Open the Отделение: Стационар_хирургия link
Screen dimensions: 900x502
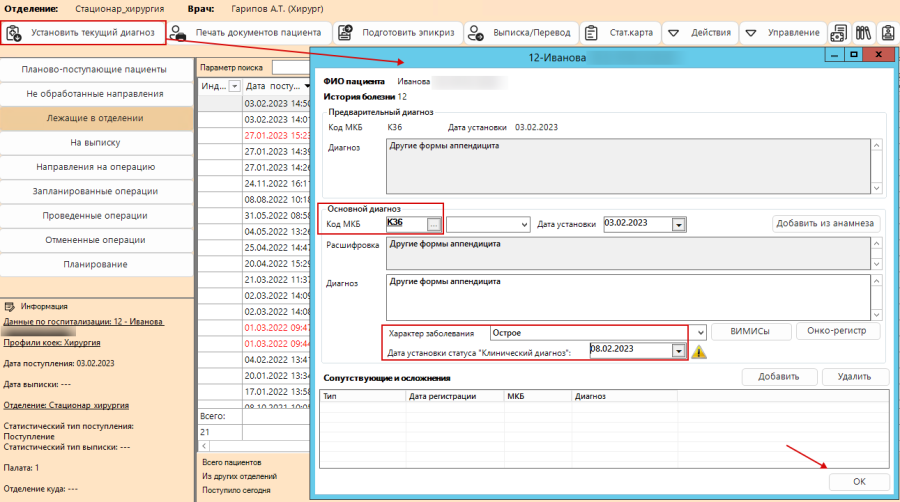click(x=66, y=405)
